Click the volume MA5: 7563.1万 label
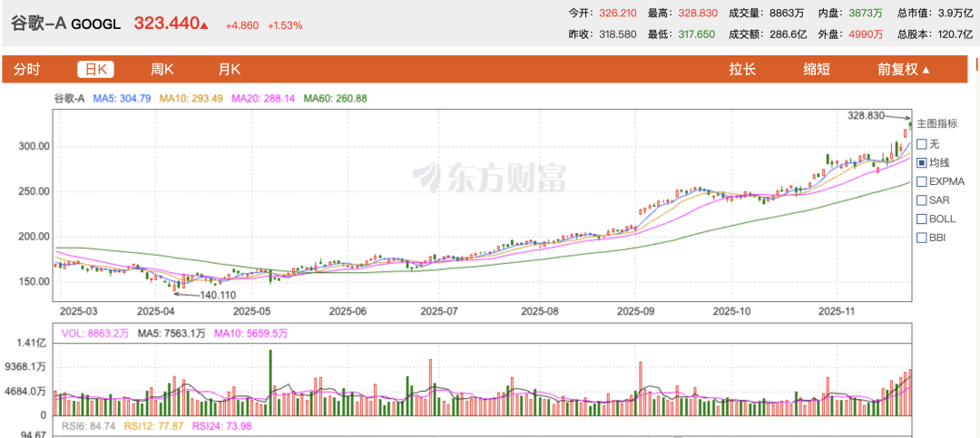The width and height of the screenshot is (980, 438). pos(171,334)
